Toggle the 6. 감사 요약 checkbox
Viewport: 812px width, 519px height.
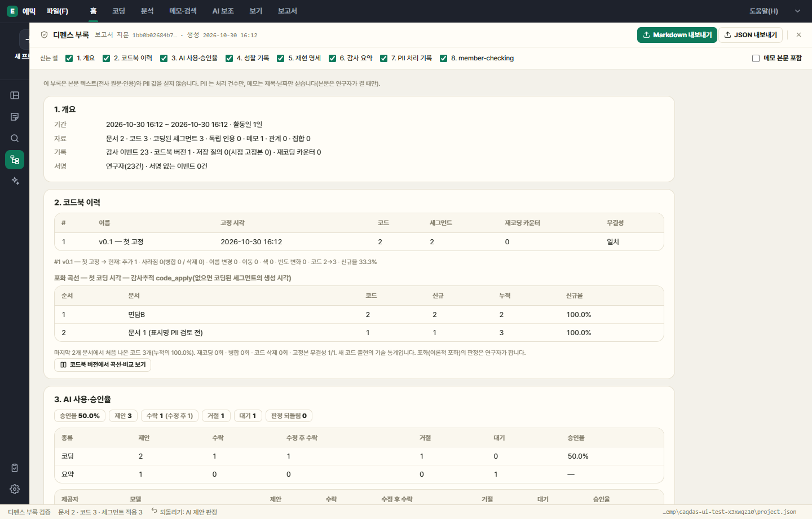[x=332, y=58]
